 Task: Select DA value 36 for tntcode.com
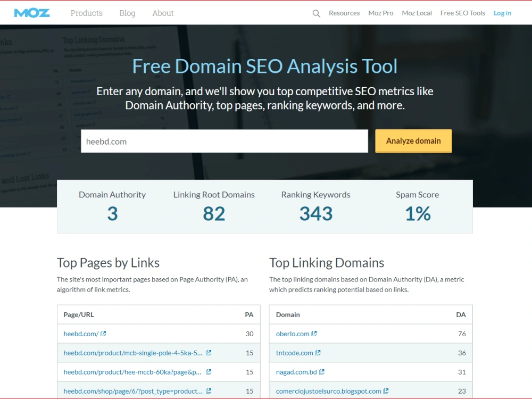click(x=462, y=353)
